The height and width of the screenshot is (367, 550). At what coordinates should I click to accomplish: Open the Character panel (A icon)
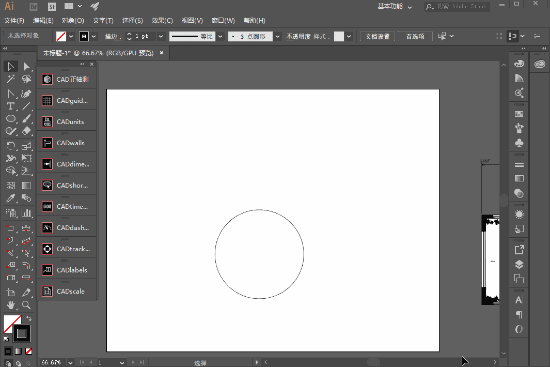[519, 300]
